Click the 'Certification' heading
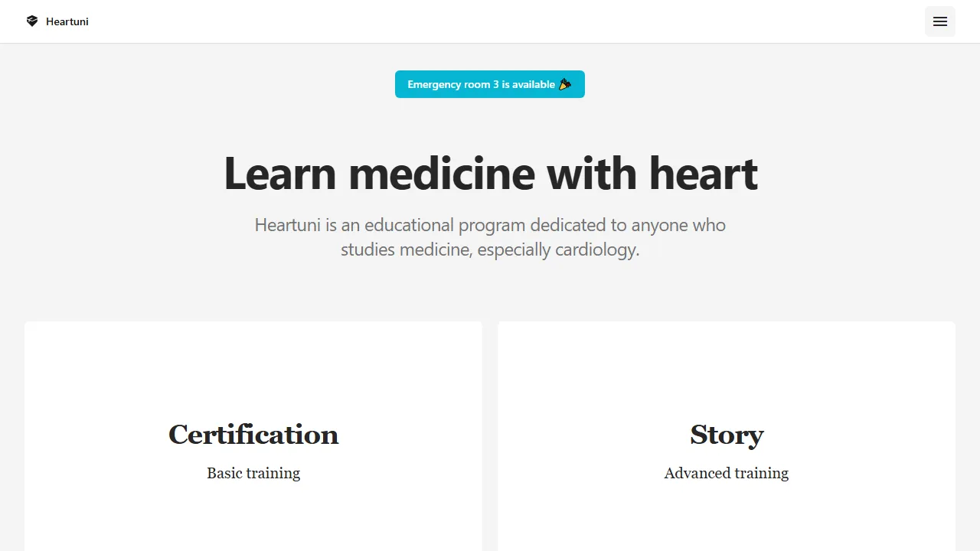The height and width of the screenshot is (551, 980). [253, 435]
